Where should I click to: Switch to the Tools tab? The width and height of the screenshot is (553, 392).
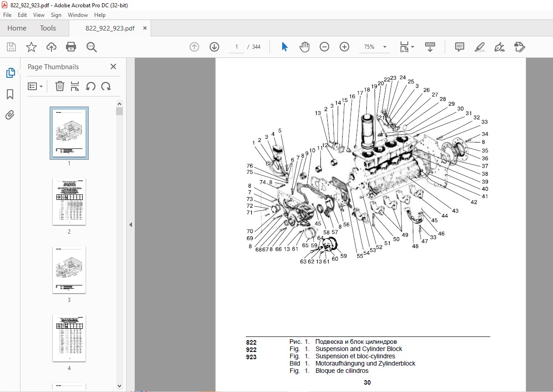pos(48,28)
